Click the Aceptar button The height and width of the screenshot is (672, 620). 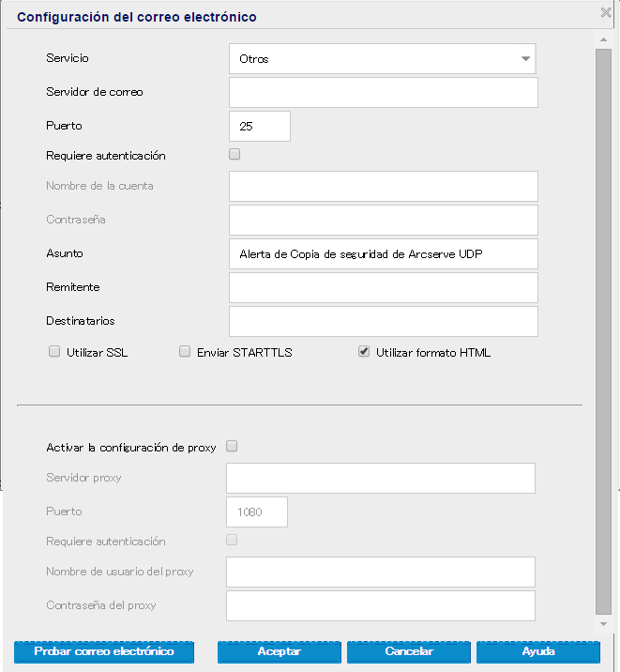pyautogui.click(x=280, y=651)
